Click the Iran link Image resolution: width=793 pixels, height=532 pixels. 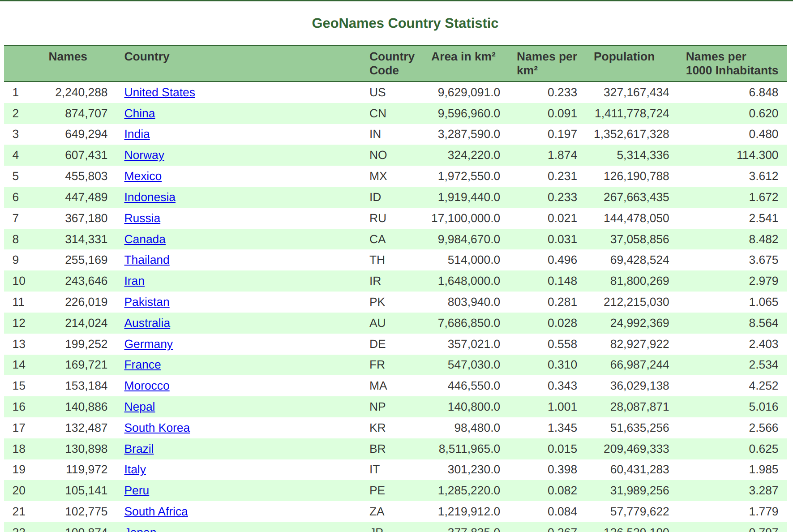point(134,281)
